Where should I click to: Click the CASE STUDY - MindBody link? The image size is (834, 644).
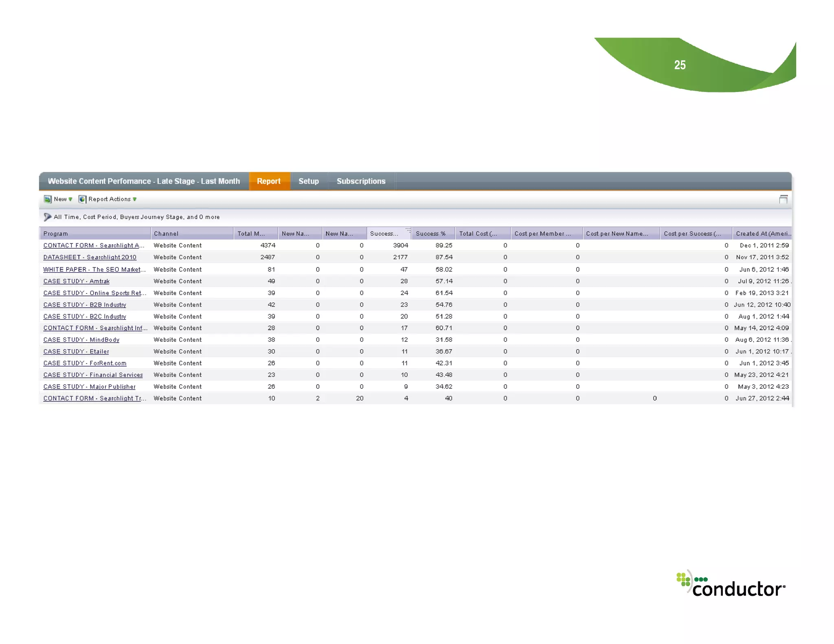point(81,340)
